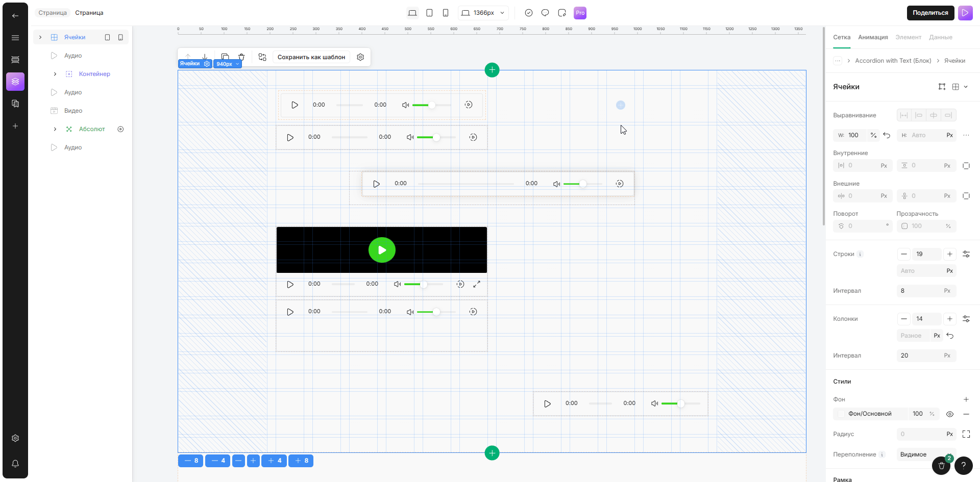980x482 pixels.
Task: Click the Поделиться button
Action: click(x=930, y=13)
